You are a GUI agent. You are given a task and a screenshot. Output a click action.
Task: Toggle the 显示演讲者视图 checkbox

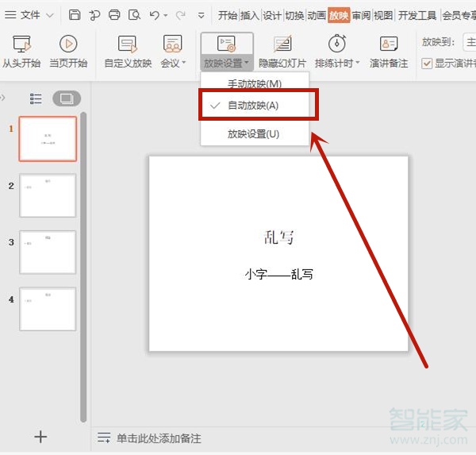pos(427,64)
